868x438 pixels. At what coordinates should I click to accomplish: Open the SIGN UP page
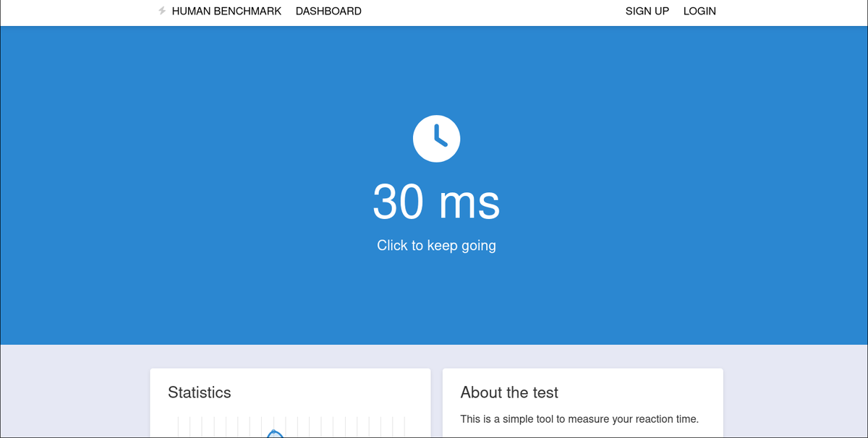point(647,11)
